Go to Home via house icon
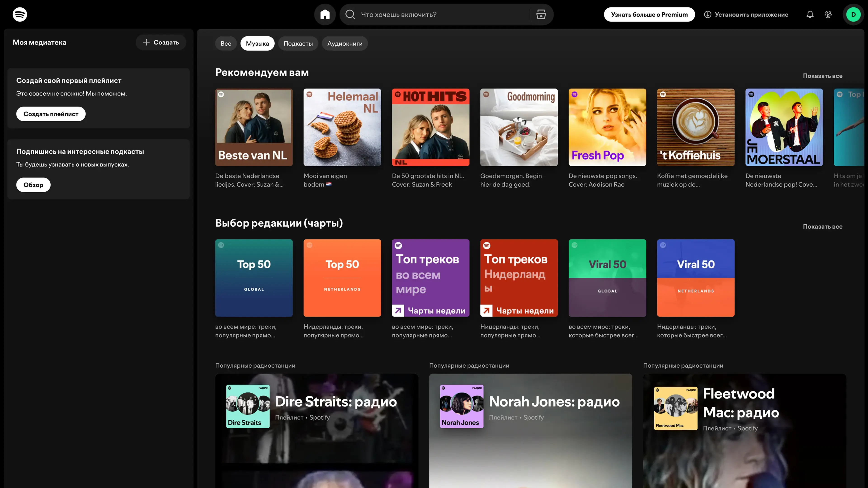 (x=325, y=14)
